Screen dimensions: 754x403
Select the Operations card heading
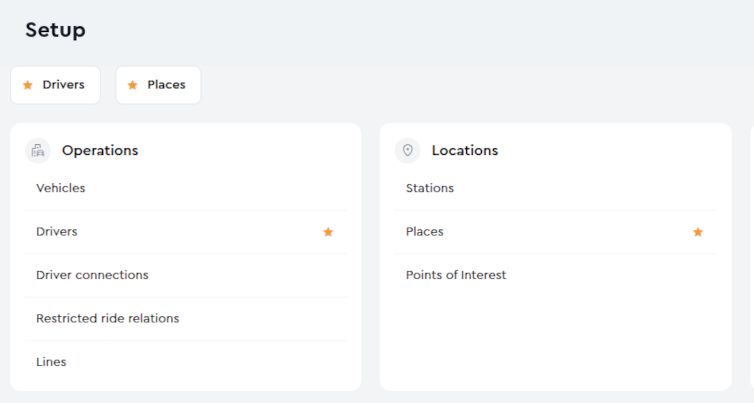click(x=100, y=151)
